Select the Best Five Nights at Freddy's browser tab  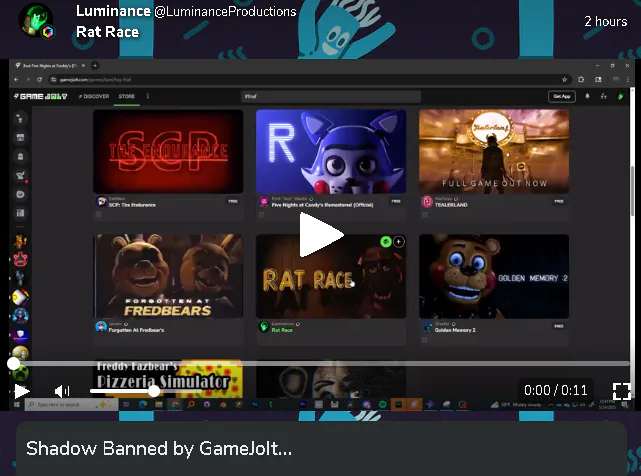point(49,65)
